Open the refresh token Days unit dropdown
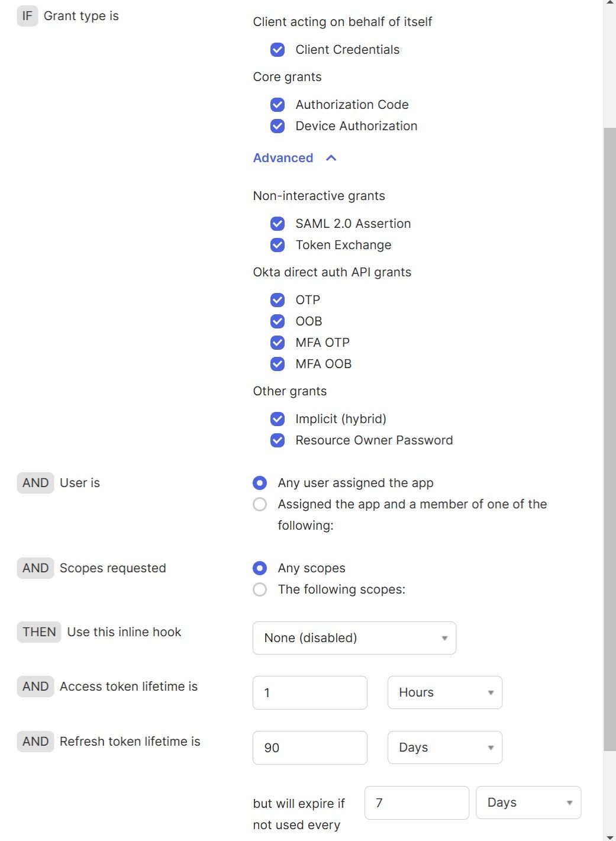 444,747
